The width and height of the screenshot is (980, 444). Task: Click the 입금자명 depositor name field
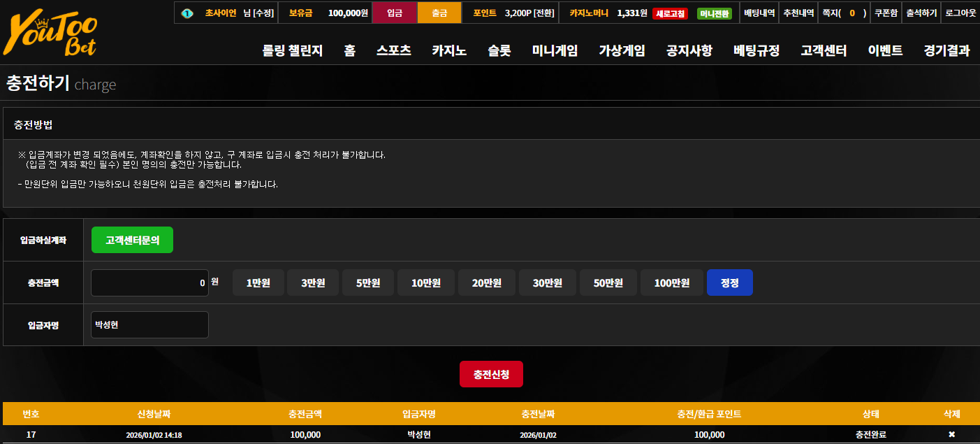149,324
